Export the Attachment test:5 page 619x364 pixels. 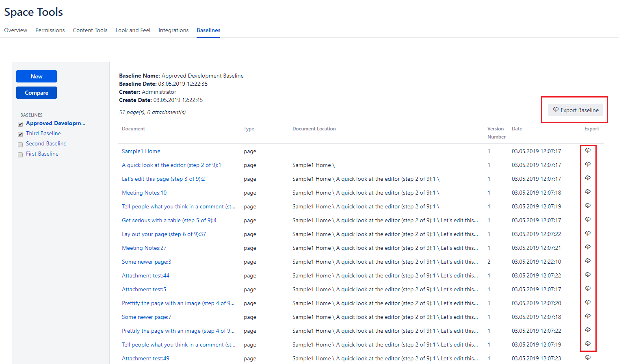[x=587, y=289]
